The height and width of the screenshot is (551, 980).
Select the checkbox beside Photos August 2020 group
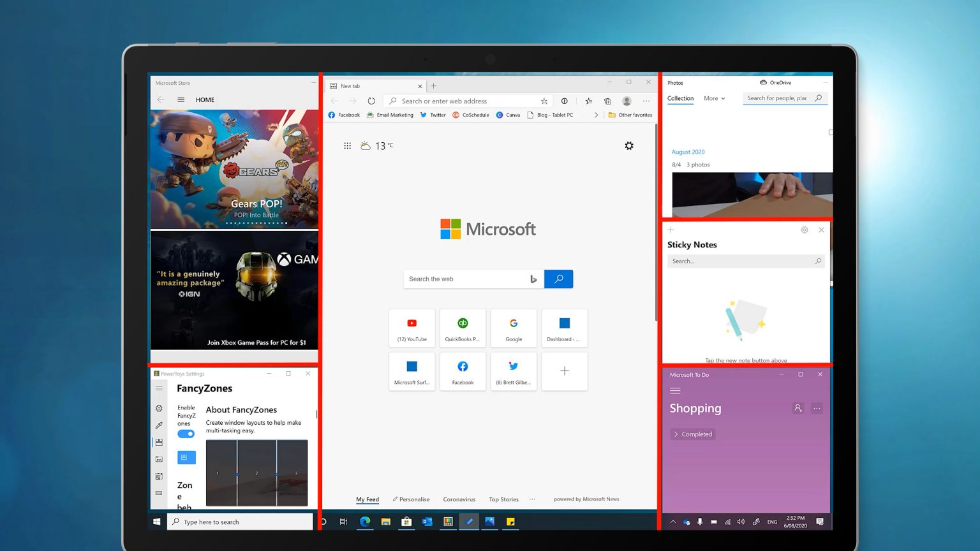click(x=831, y=133)
